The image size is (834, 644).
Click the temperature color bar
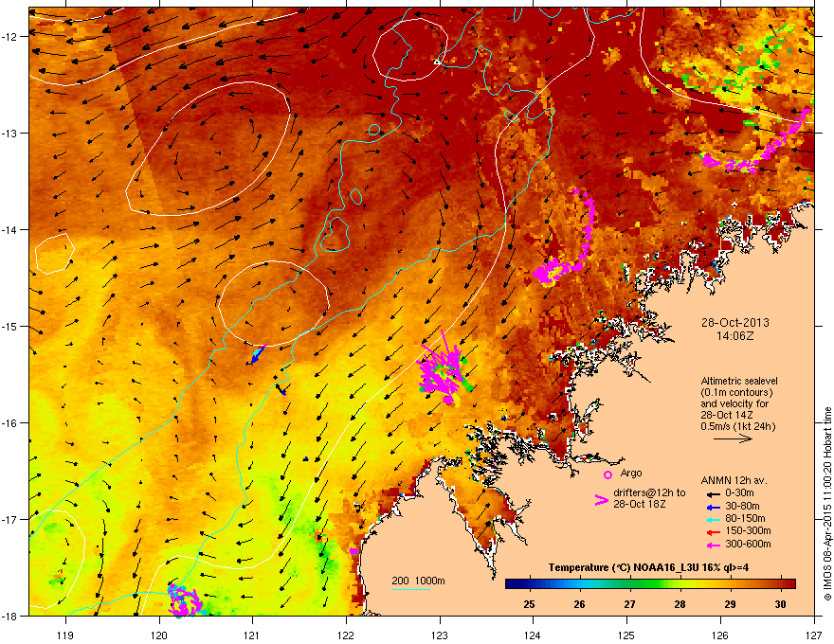tap(650, 583)
